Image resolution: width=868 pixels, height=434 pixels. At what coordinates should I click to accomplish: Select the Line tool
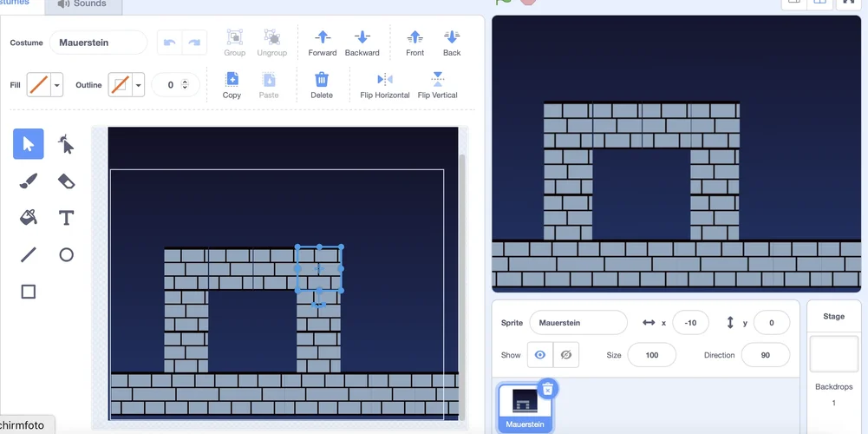28,254
